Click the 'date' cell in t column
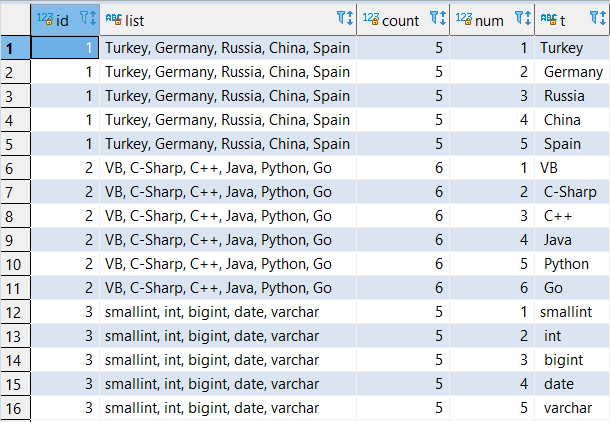The width and height of the screenshot is (610, 422). tap(572, 384)
